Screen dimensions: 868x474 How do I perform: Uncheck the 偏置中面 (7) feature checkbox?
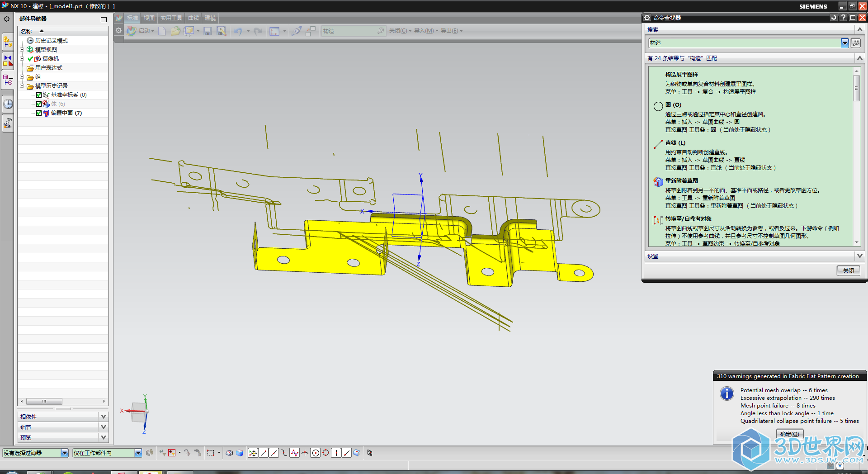click(39, 113)
